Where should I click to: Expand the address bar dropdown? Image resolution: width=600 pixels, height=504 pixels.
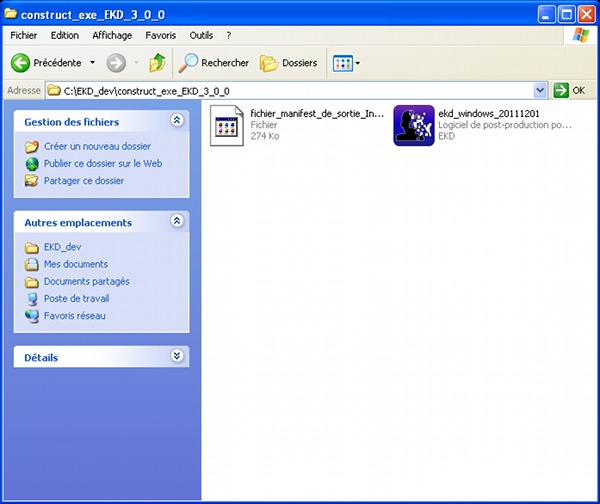coord(540,91)
